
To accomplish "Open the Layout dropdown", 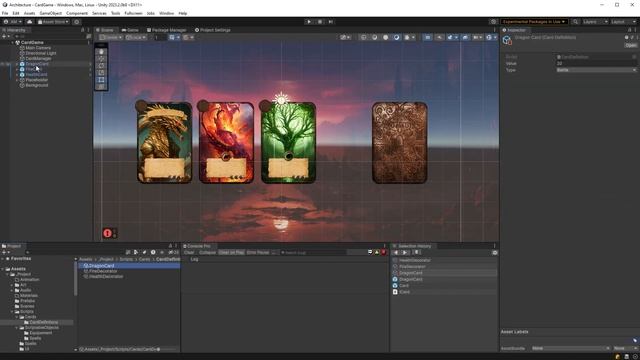I will (624, 22).
